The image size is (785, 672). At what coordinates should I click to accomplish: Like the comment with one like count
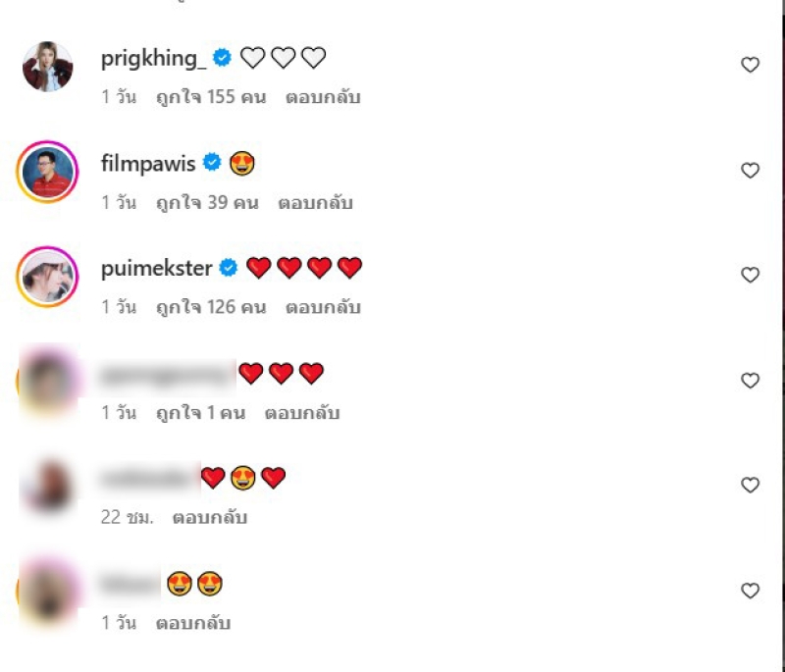[x=750, y=381]
